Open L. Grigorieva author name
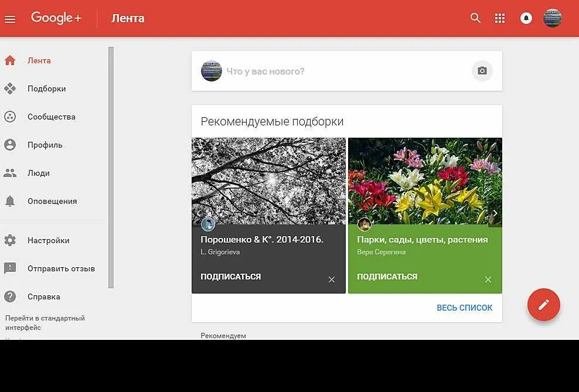The image size is (579, 392). pos(220,252)
